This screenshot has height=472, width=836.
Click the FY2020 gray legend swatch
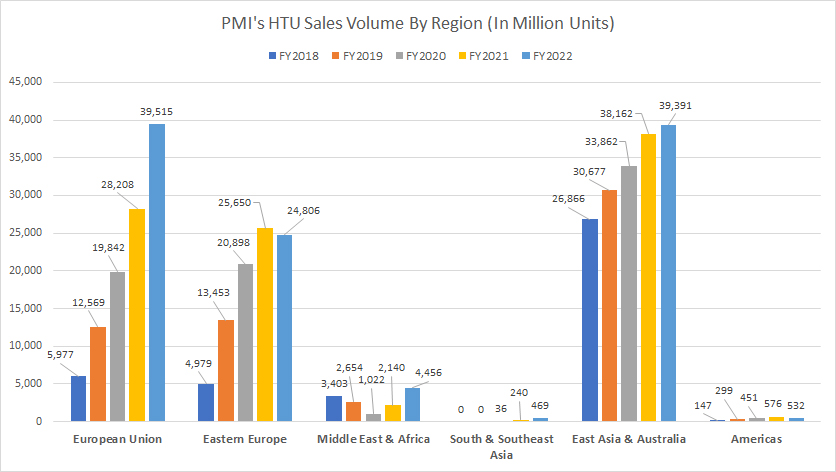[x=399, y=56]
